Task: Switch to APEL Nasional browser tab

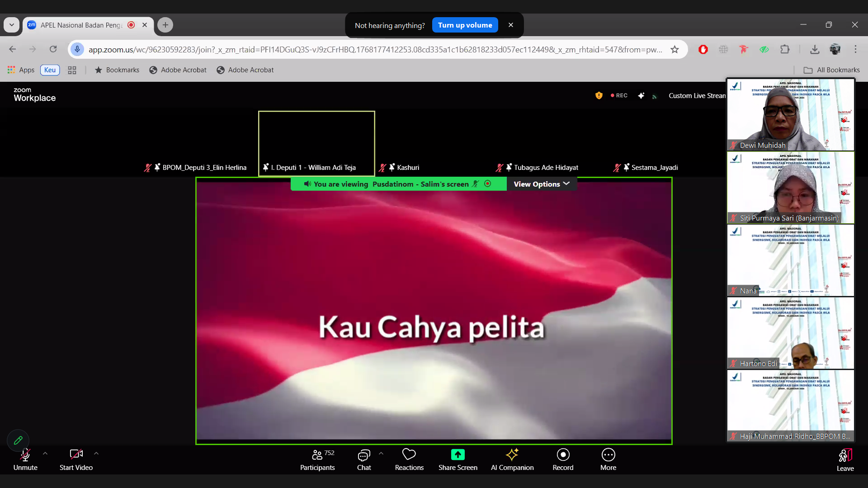Action: (81, 25)
